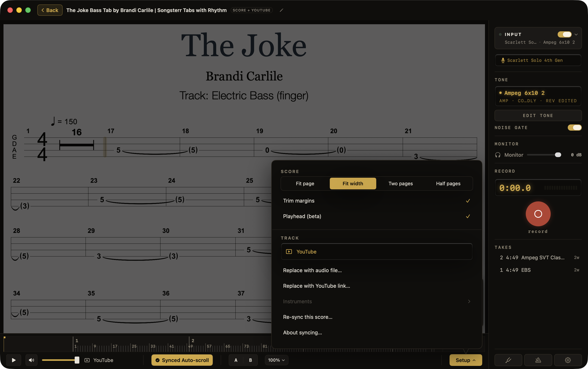The width and height of the screenshot is (588, 369).
Task: Choose Replace with audio file...
Action: click(377, 270)
